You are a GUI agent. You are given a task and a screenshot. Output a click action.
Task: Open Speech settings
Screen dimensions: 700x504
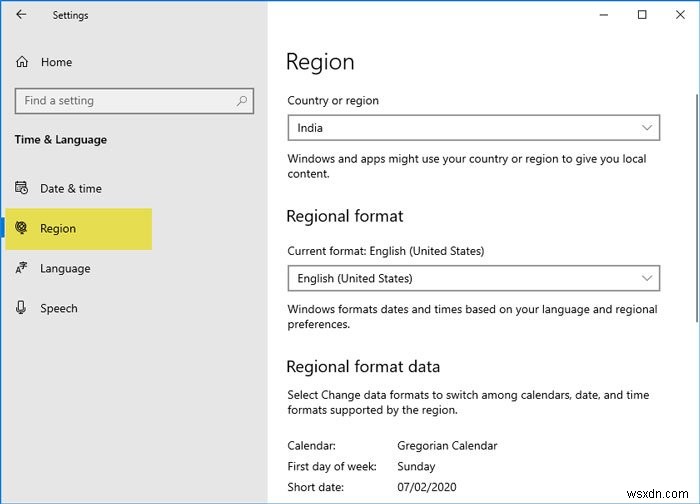coord(59,308)
